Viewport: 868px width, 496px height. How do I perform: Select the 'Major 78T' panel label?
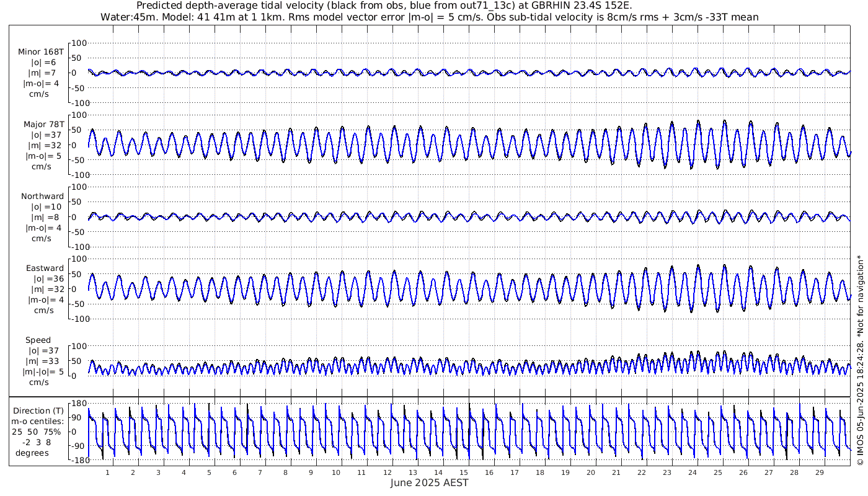click(42, 124)
